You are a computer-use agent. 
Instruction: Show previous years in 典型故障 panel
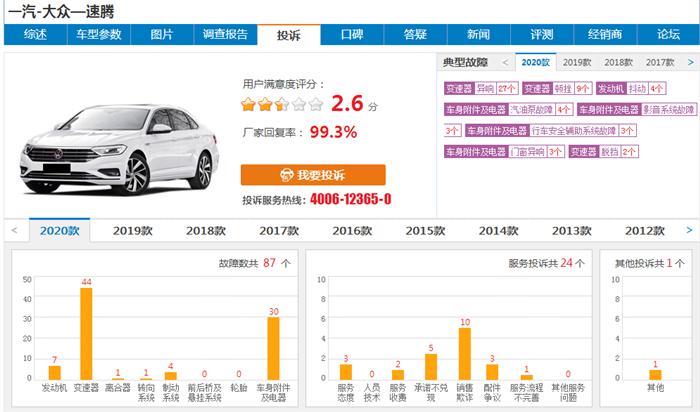(505, 62)
